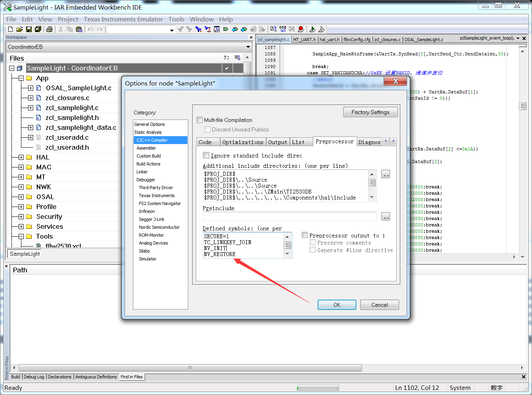Expand the HAL folder in tree

click(x=21, y=157)
